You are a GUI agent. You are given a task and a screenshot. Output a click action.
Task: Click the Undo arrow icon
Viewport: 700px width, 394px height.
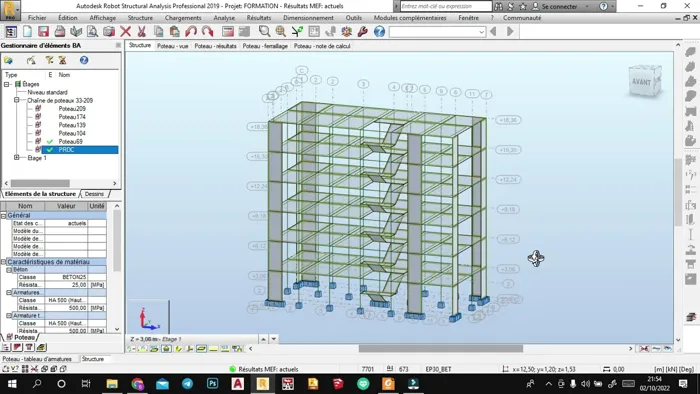191,31
